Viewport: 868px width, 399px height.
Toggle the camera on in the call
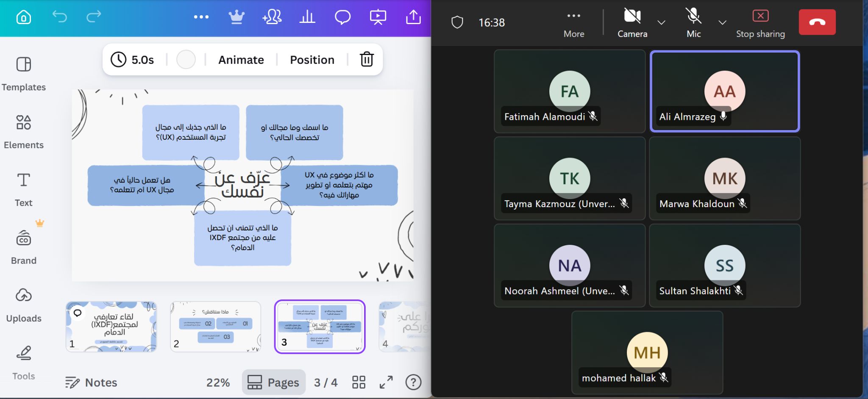632,15
